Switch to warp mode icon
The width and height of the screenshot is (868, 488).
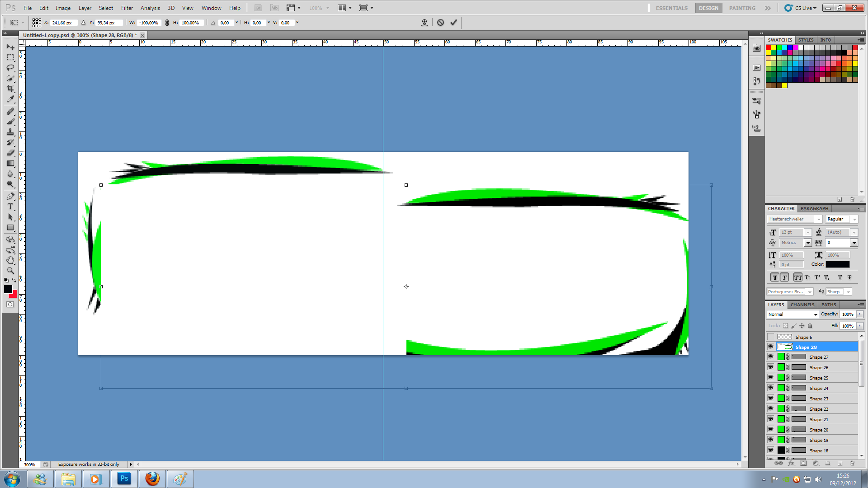(x=424, y=23)
